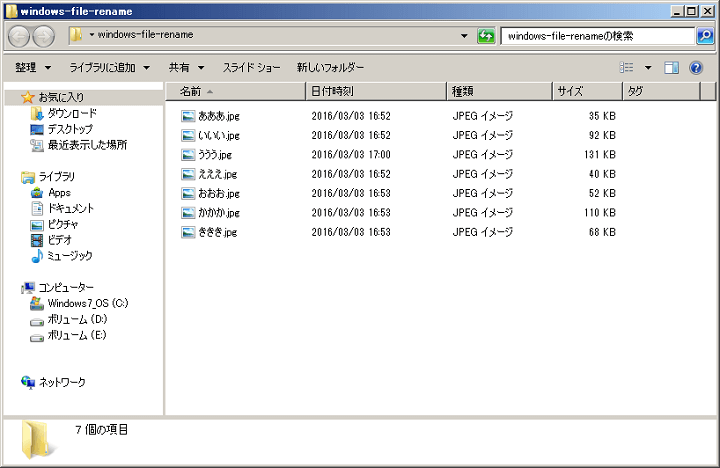Screen dimensions: 720x468
Task: Open the view options dropdown arrow
Action: click(x=648, y=68)
